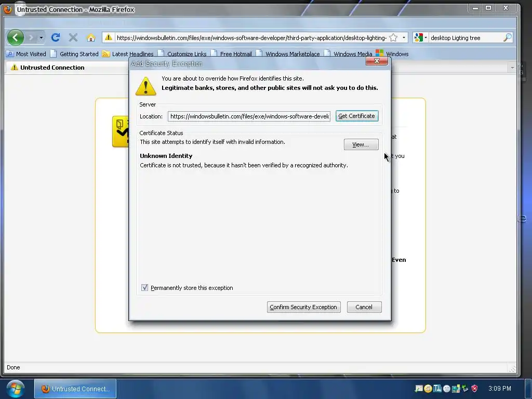The image size is (532, 399).
Task: Click Confirm Security Exception
Action: [x=303, y=307]
